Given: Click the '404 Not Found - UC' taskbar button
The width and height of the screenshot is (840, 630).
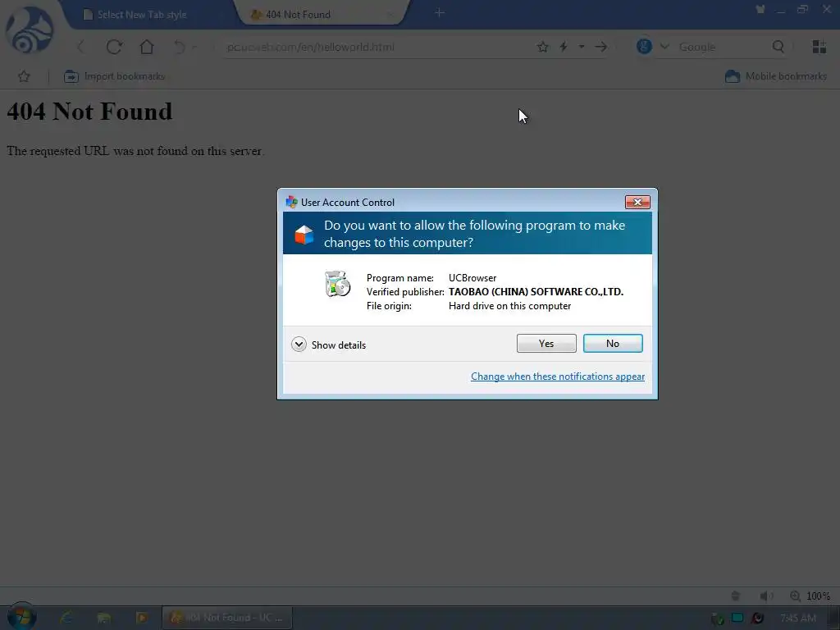Looking at the screenshot, I should [x=227, y=618].
